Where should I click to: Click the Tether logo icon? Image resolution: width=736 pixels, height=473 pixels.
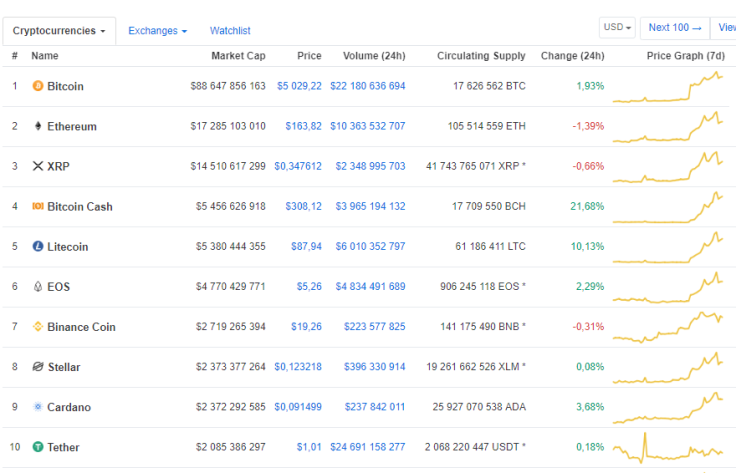[x=38, y=447]
